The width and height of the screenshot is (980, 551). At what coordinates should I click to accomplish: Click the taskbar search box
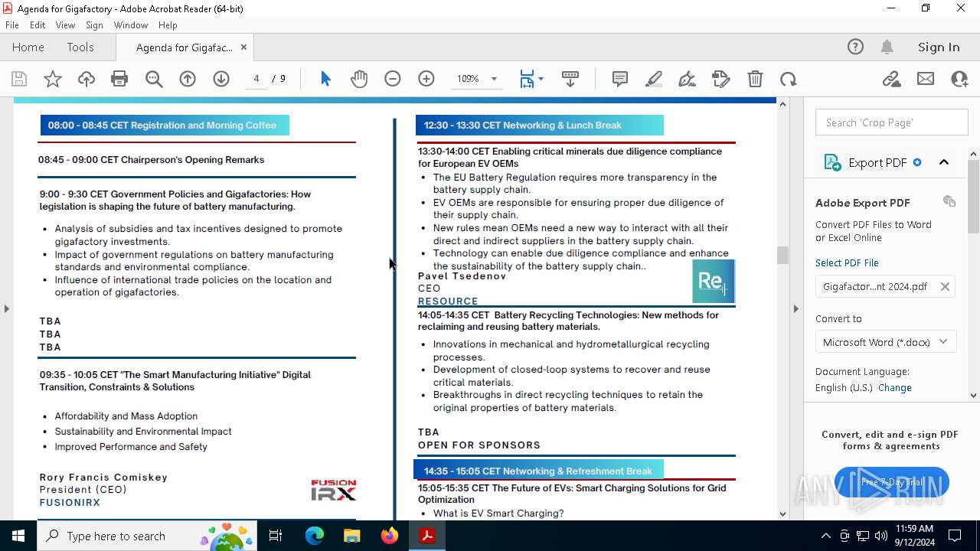click(147, 536)
